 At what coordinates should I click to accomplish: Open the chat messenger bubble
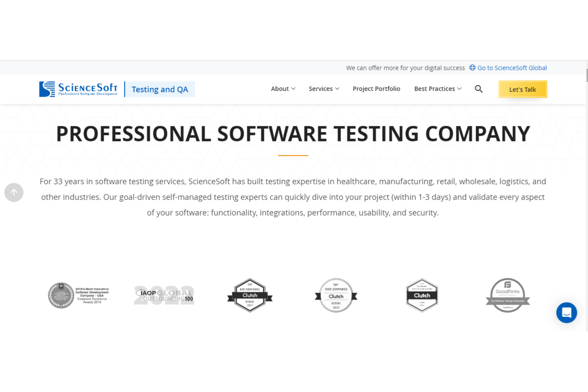coord(567,313)
